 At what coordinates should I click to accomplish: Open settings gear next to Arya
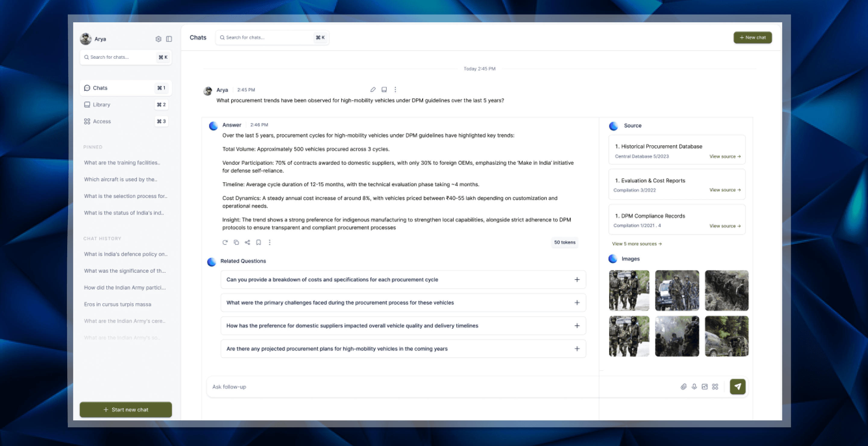click(x=158, y=39)
